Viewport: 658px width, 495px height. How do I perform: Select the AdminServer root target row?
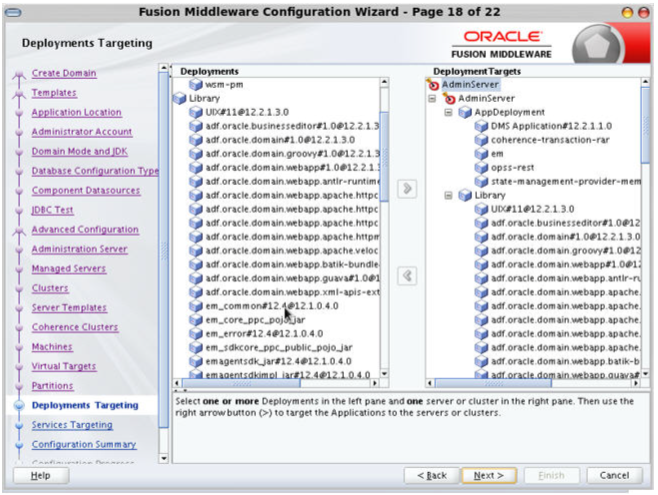(470, 84)
